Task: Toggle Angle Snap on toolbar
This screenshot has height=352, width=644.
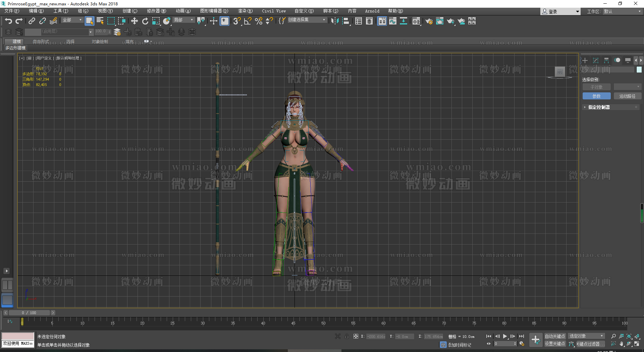Action: tap(248, 21)
